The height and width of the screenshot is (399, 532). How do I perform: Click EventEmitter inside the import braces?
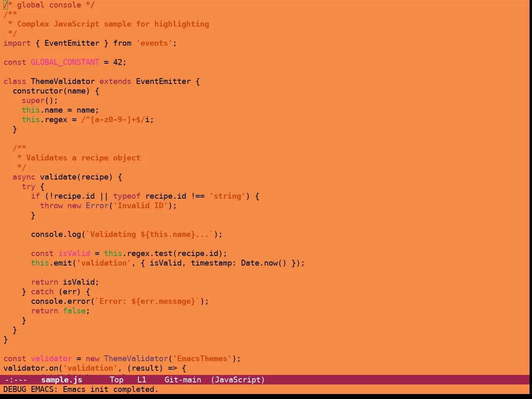coord(72,43)
